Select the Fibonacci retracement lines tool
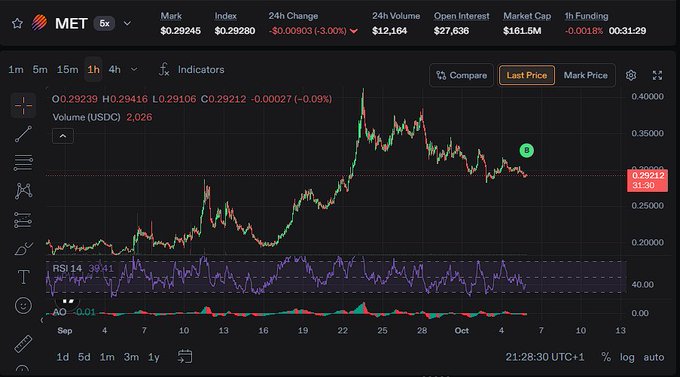The height and width of the screenshot is (377, 680). (x=23, y=163)
